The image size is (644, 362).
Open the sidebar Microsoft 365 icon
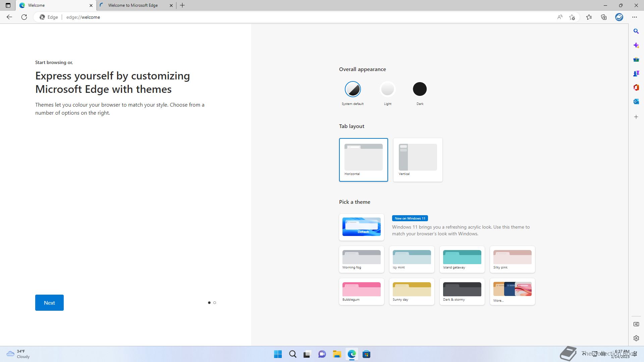tap(636, 87)
